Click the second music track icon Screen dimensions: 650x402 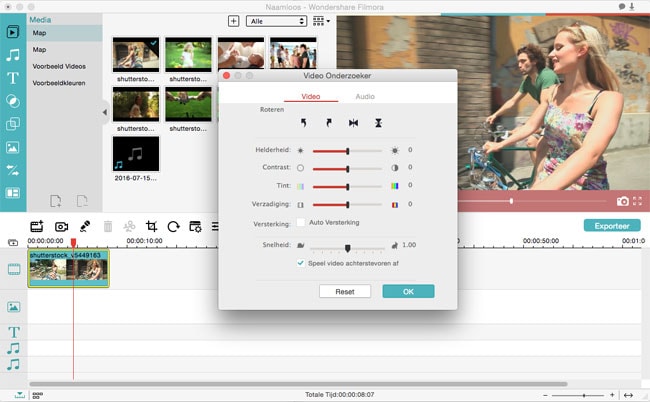(14, 365)
